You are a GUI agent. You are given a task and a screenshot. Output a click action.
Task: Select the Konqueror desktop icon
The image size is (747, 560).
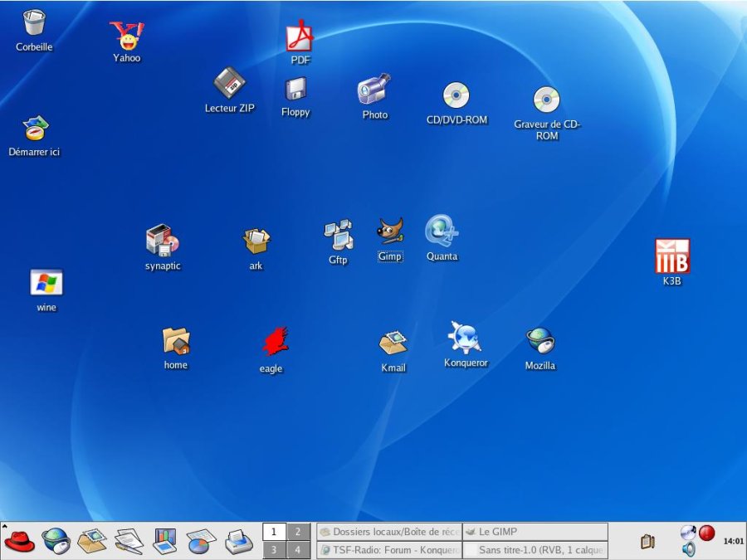465,338
